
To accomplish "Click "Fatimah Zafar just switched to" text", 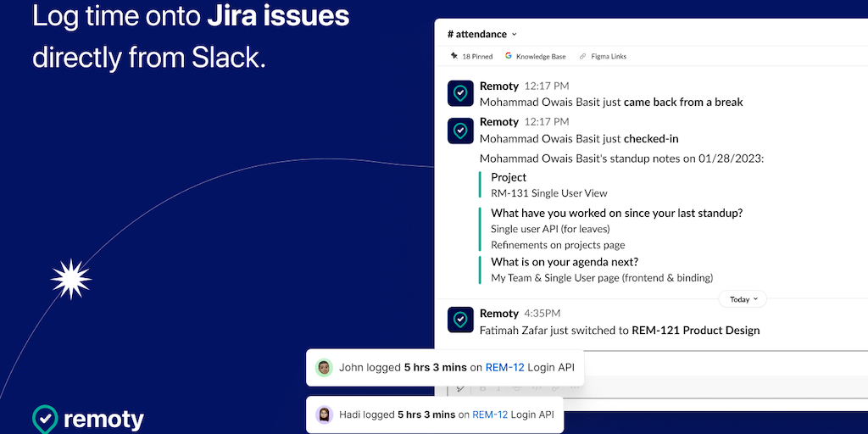I will pos(554,331).
